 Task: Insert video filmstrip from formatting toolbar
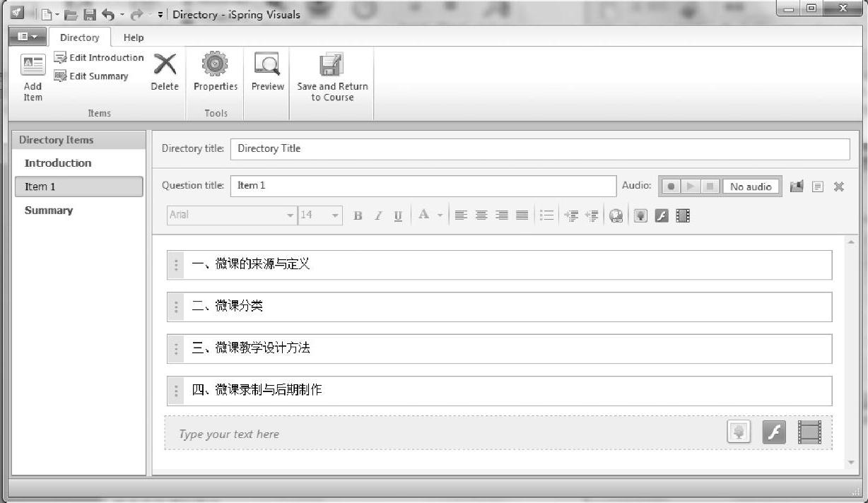pos(683,215)
